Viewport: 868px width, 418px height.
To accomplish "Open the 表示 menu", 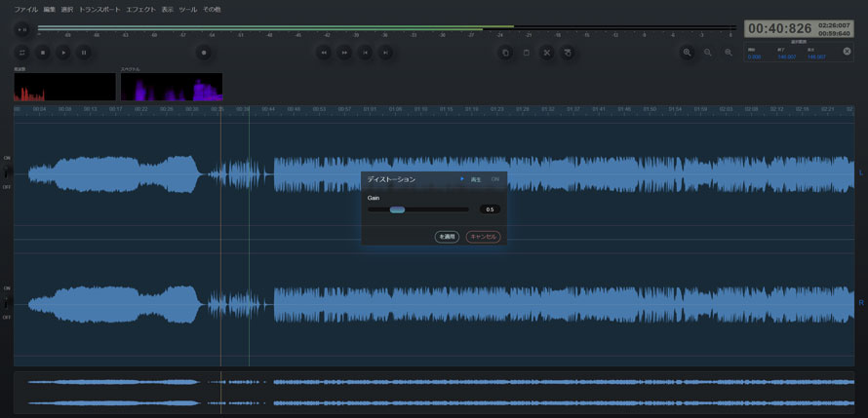I will (x=167, y=10).
